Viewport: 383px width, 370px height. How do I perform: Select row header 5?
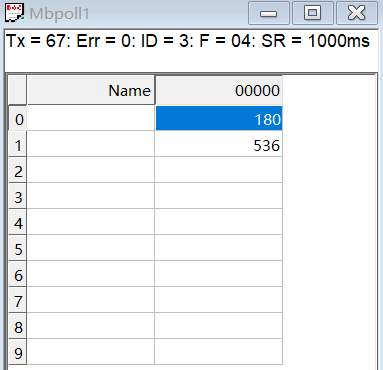click(x=18, y=248)
